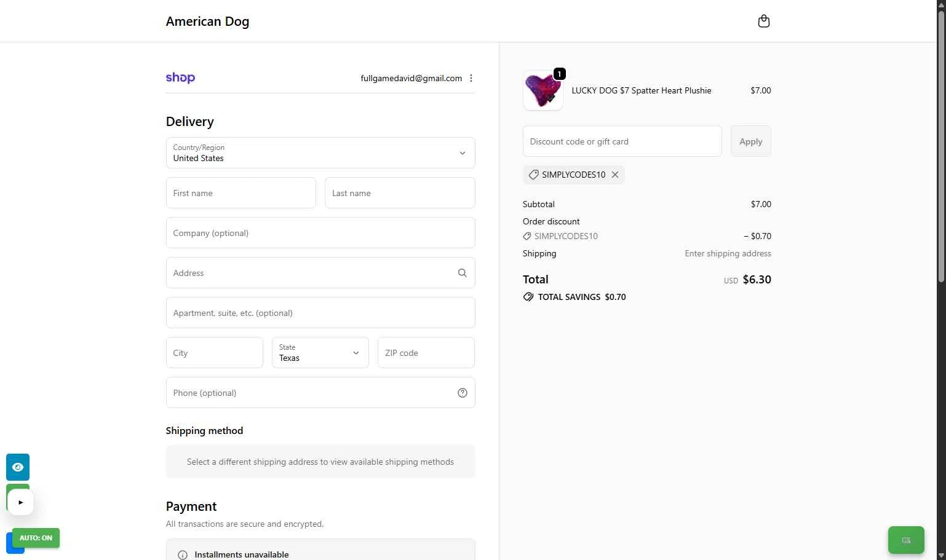Click the fullgamedavid@gmail.com email text
The height and width of the screenshot is (560, 946).
click(411, 78)
